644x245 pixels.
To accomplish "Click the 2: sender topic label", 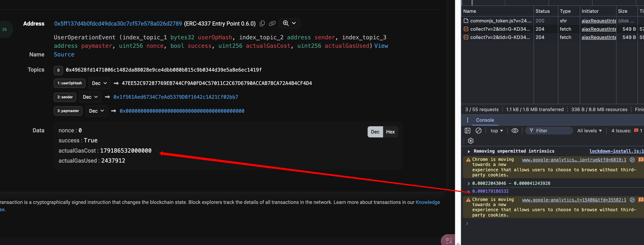I will click(x=65, y=97).
